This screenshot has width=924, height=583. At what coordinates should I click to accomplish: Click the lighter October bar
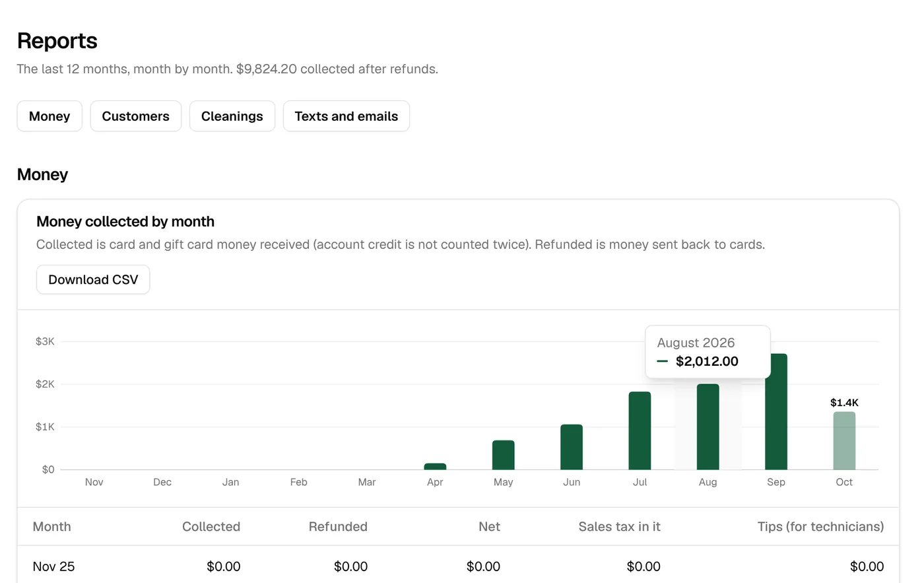[844, 440]
